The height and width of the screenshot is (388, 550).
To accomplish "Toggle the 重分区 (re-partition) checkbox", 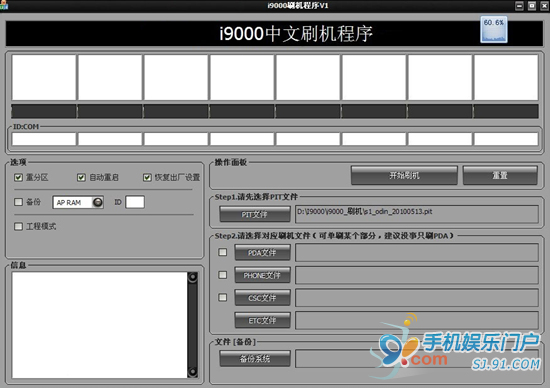I will coord(18,178).
